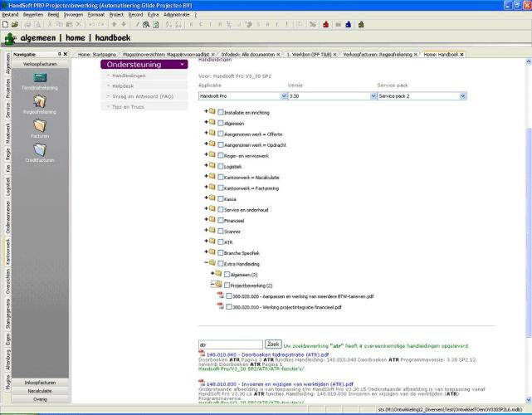Pin the Navigatie panel
532x415 pixels.
tap(60, 54)
